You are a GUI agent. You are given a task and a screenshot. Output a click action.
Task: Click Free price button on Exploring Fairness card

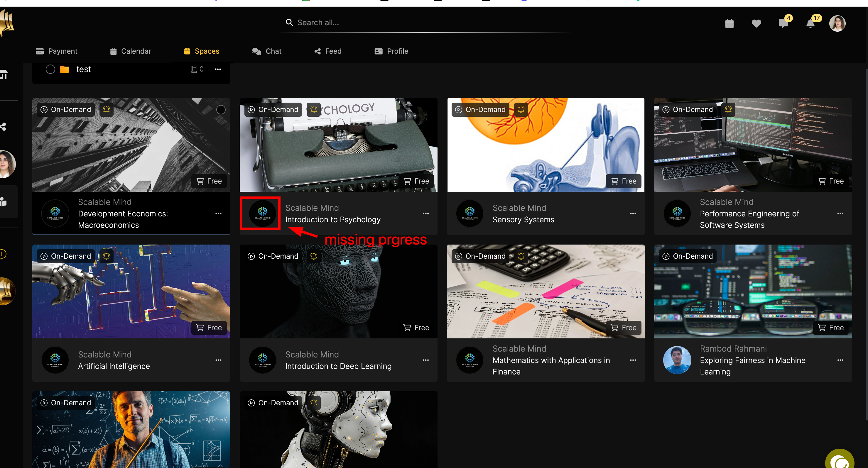831,327
